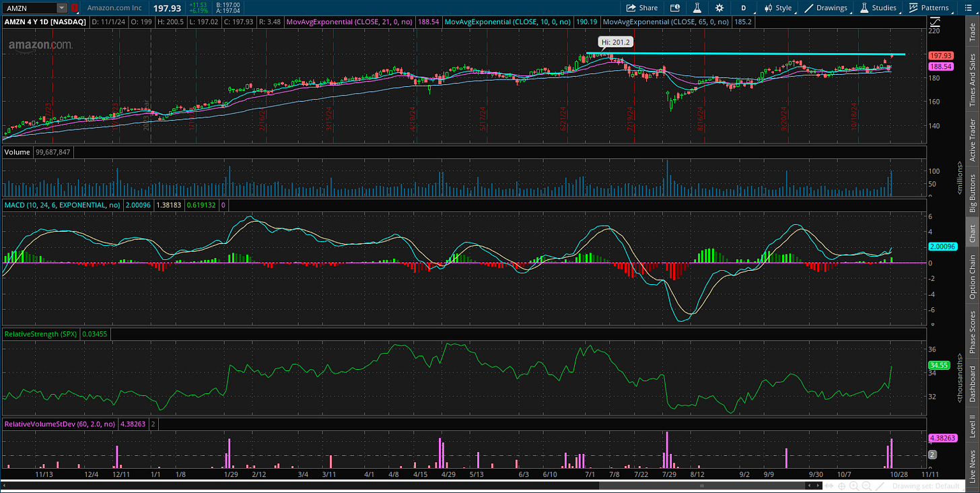The image size is (980, 493).
Task: Click AMZN 4 Y 1D [NASDAQ] chart label
Action: (x=46, y=22)
